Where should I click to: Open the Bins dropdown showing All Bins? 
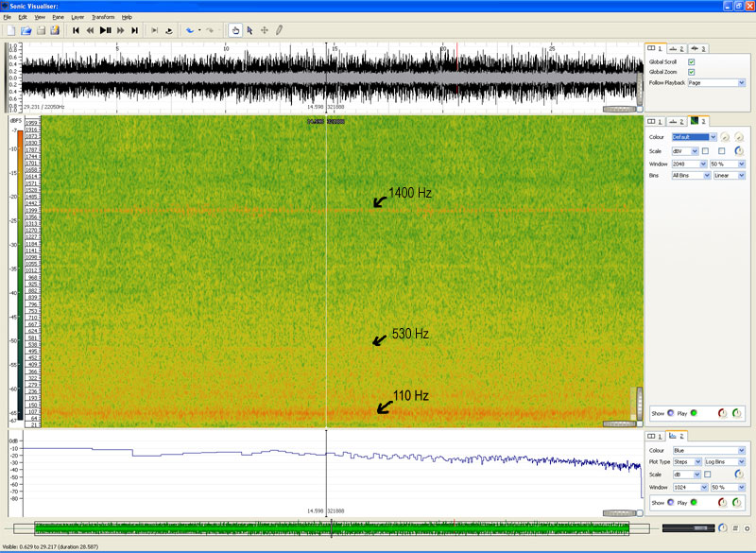(692, 176)
